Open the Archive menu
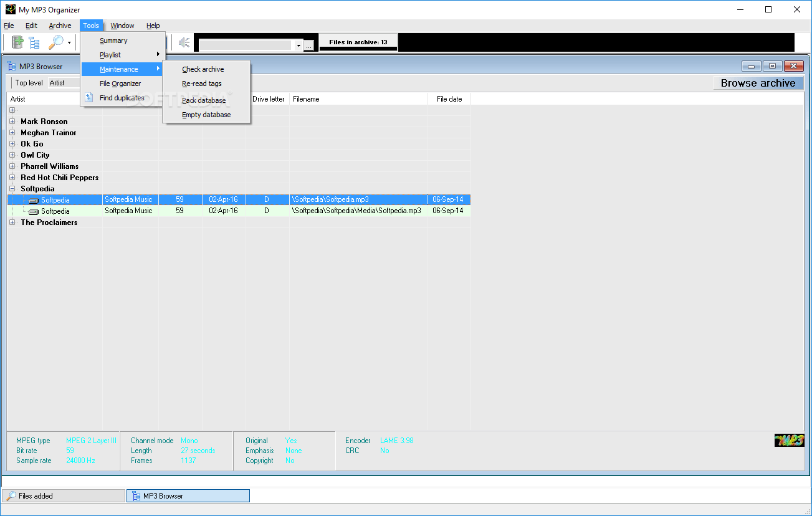The image size is (812, 516). [60, 26]
